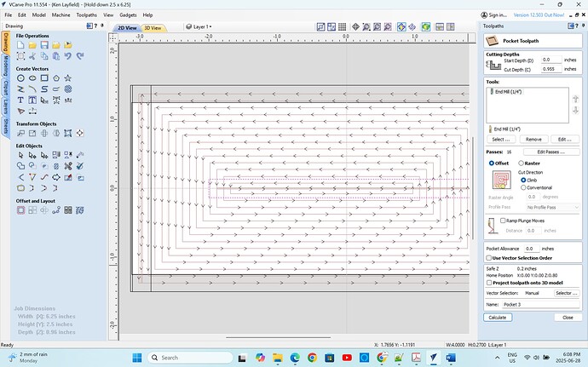
Task: Check Use Vector Selection Order
Action: click(488, 258)
